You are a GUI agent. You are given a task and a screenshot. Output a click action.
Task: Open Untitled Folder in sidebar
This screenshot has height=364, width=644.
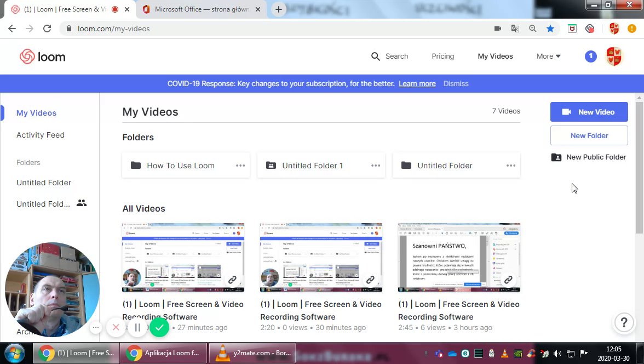point(44,183)
